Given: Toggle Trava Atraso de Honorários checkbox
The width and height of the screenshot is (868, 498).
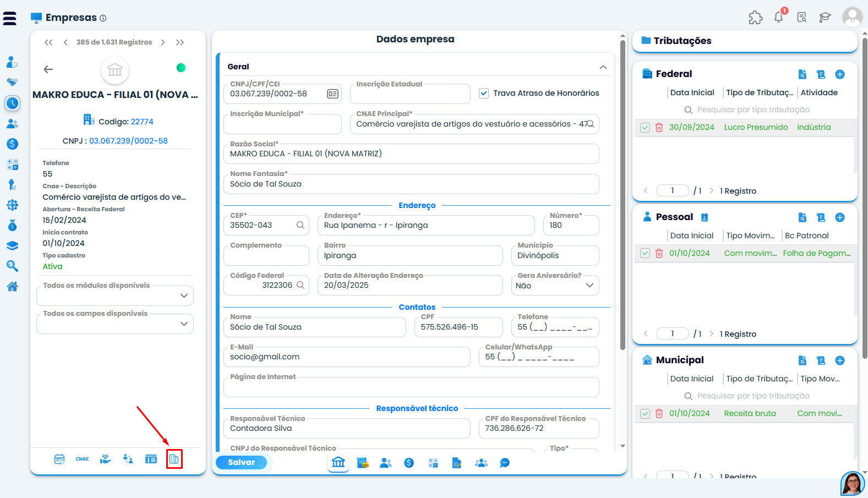Looking at the screenshot, I should (484, 94).
